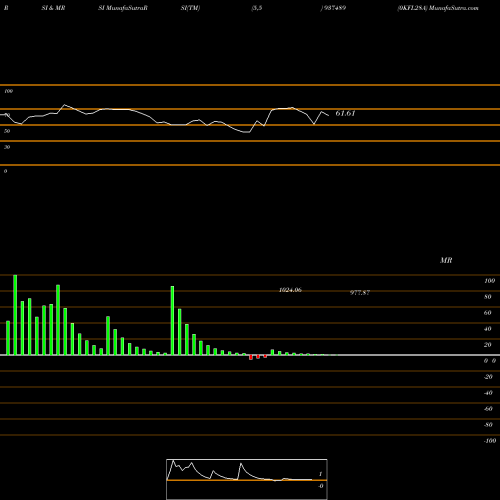Screen dimensions: 500x500
Task: Click the RSI value label 61.61
Action: (345, 113)
